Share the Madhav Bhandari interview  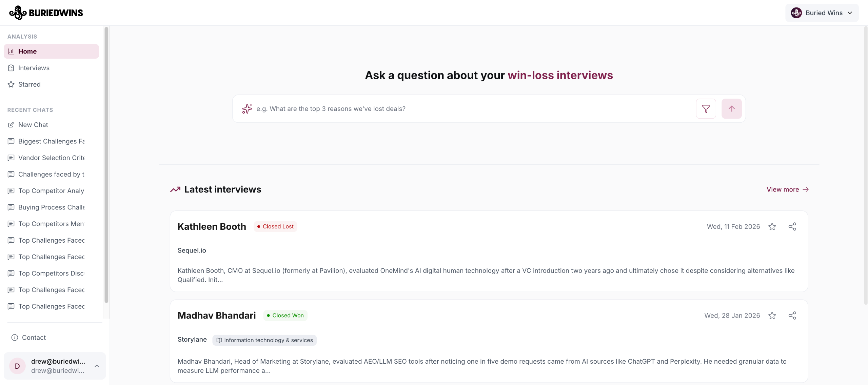point(792,316)
